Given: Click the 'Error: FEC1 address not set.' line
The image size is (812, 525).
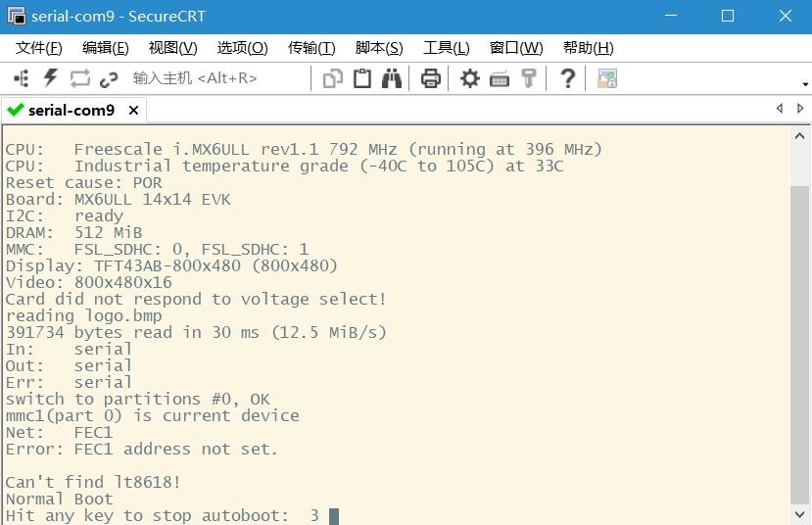Looking at the screenshot, I should coord(141,449).
